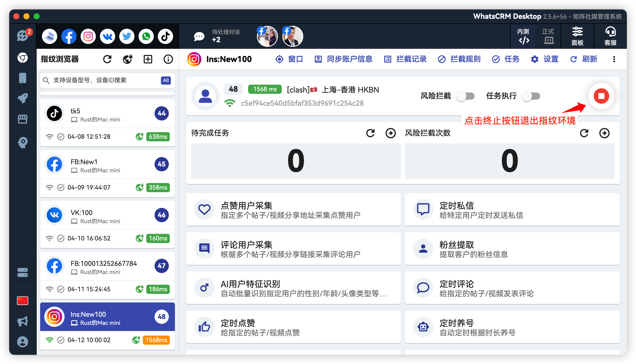Open the 面板 control panel icon
Screen dimensions: 636x364
578,36
